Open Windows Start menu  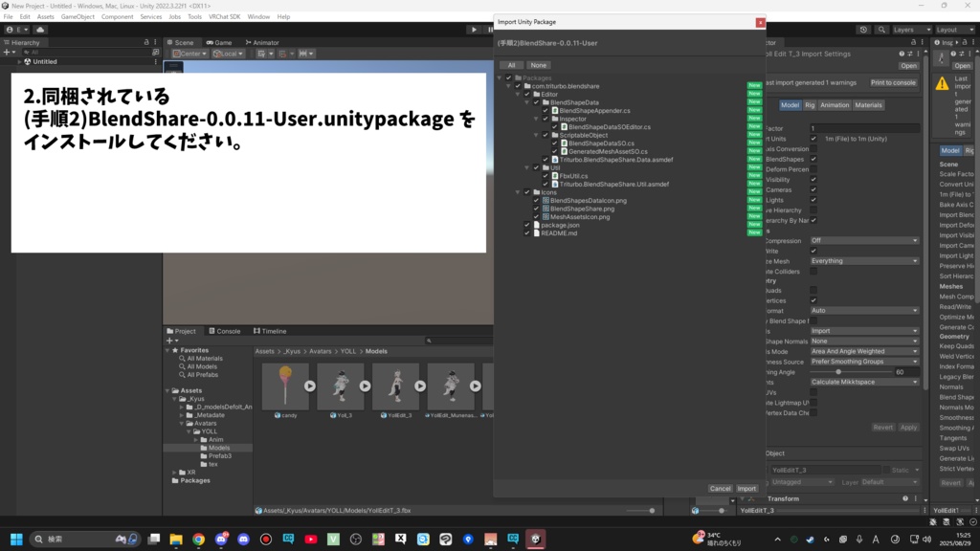pyautogui.click(x=16, y=540)
